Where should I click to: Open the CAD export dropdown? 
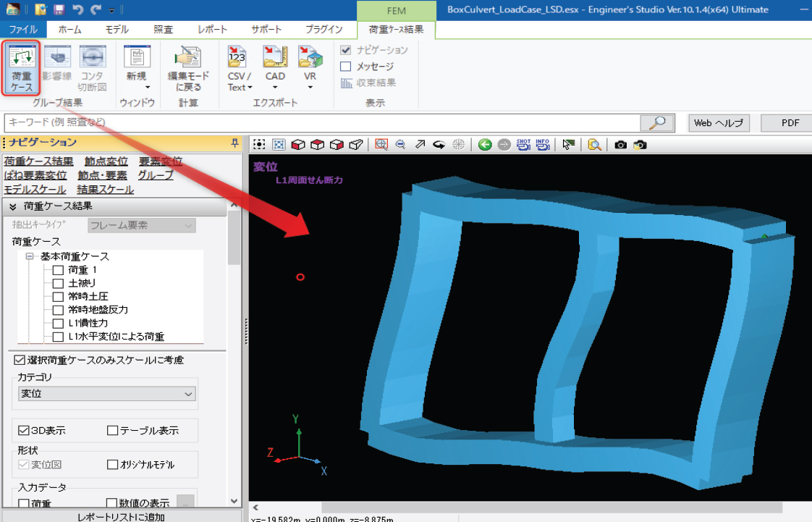(x=275, y=87)
